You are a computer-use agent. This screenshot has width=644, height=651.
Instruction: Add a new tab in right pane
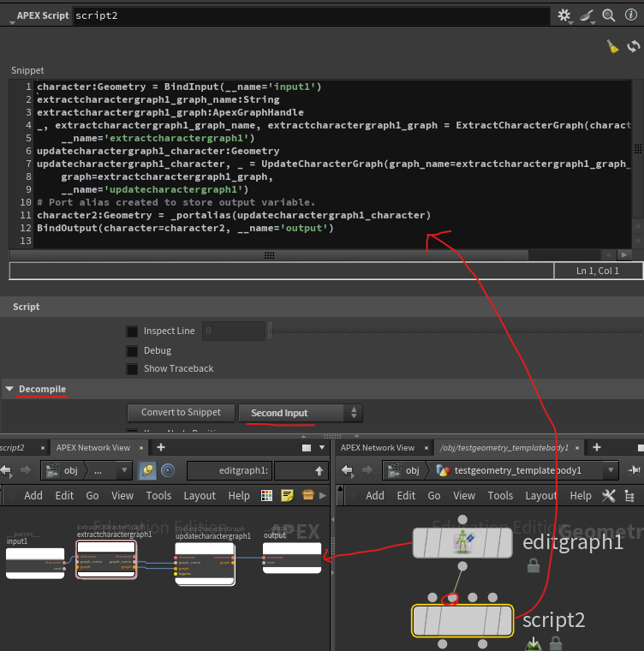tap(597, 447)
